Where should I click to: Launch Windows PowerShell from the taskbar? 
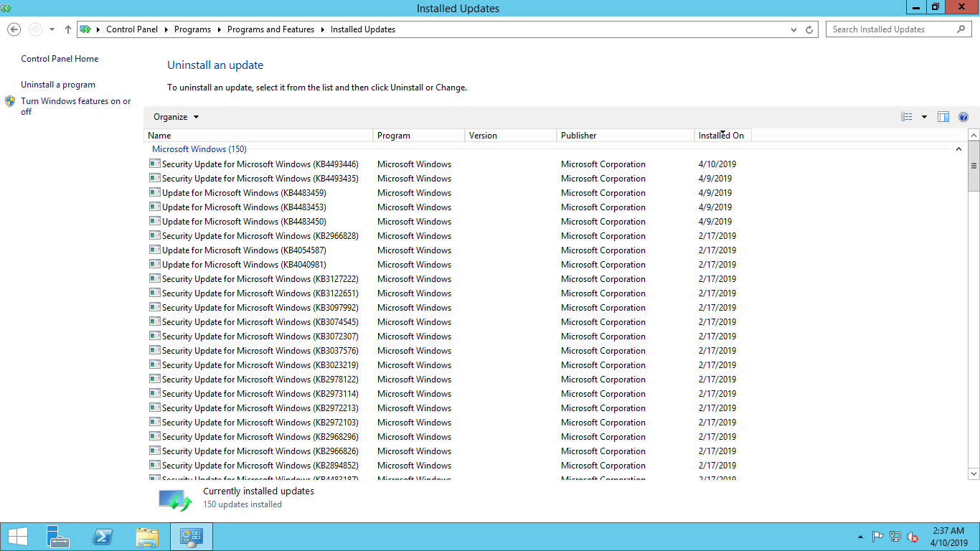(103, 537)
